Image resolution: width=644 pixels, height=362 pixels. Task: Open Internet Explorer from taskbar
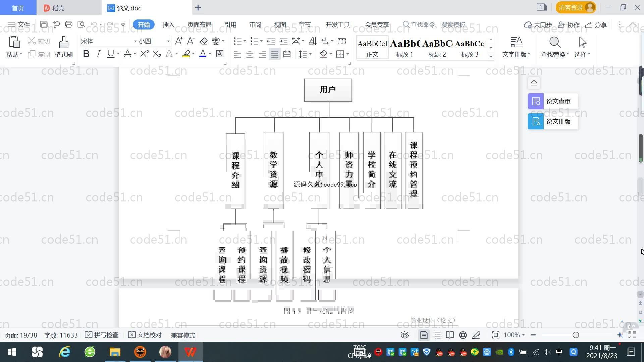click(64, 352)
